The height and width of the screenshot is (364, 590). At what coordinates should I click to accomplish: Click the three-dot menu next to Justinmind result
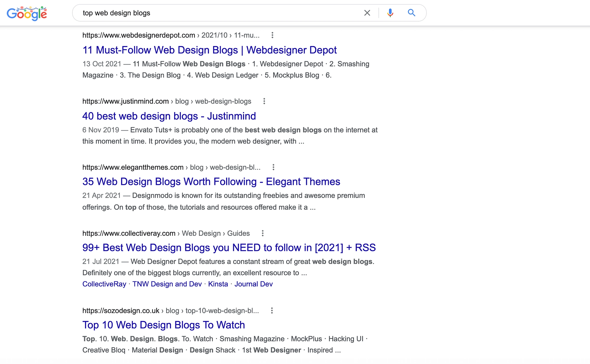tap(264, 101)
